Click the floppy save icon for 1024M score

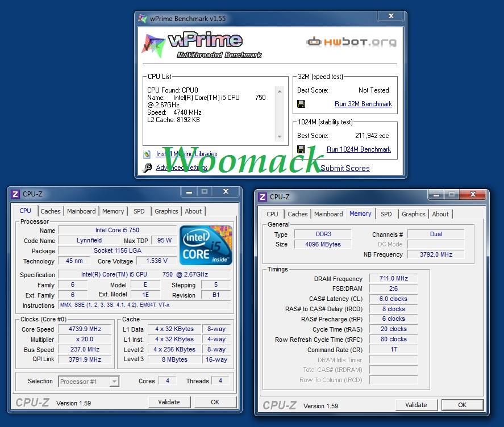(x=301, y=149)
